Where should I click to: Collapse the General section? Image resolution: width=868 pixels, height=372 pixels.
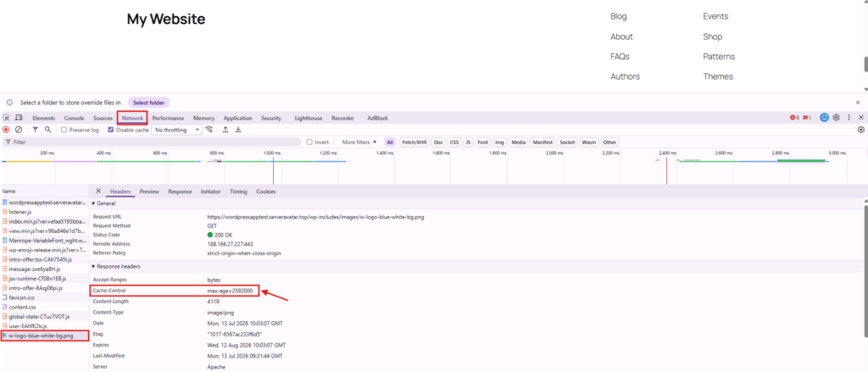click(x=103, y=203)
